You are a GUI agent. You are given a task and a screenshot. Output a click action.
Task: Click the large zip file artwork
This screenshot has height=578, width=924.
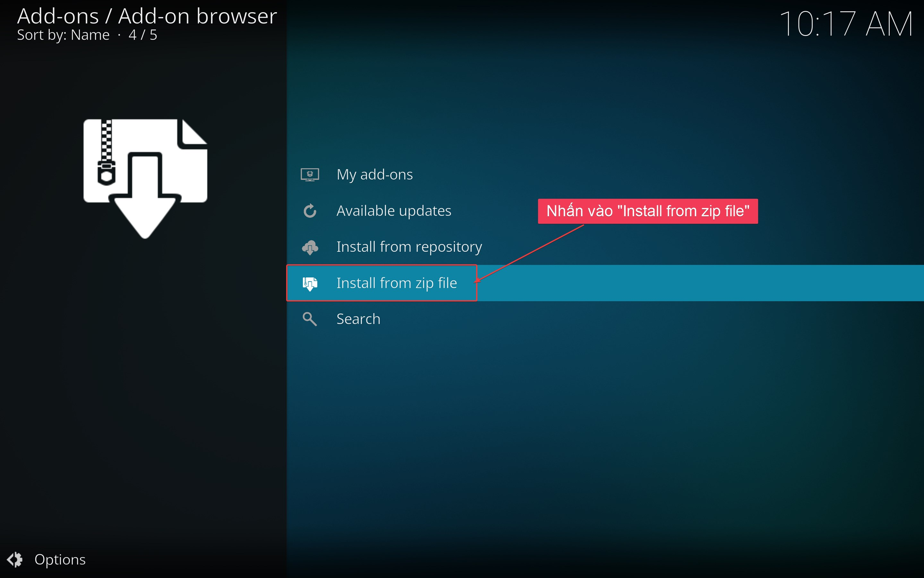[x=145, y=179]
